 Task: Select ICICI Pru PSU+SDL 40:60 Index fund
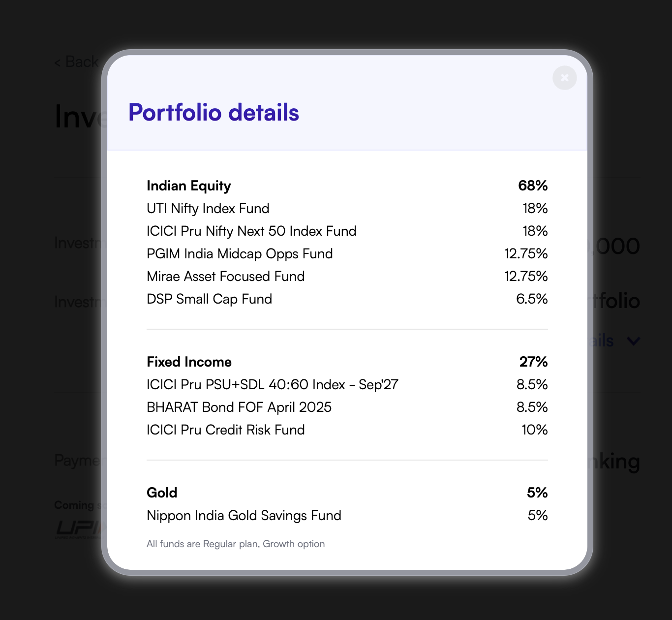pos(347,384)
